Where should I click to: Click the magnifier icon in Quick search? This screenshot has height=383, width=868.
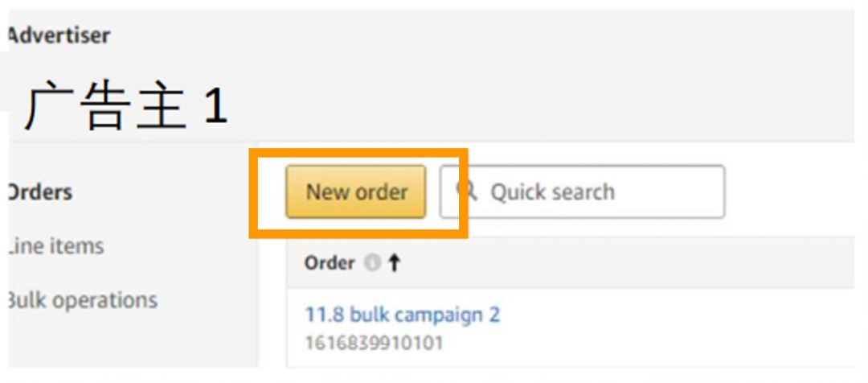(468, 191)
